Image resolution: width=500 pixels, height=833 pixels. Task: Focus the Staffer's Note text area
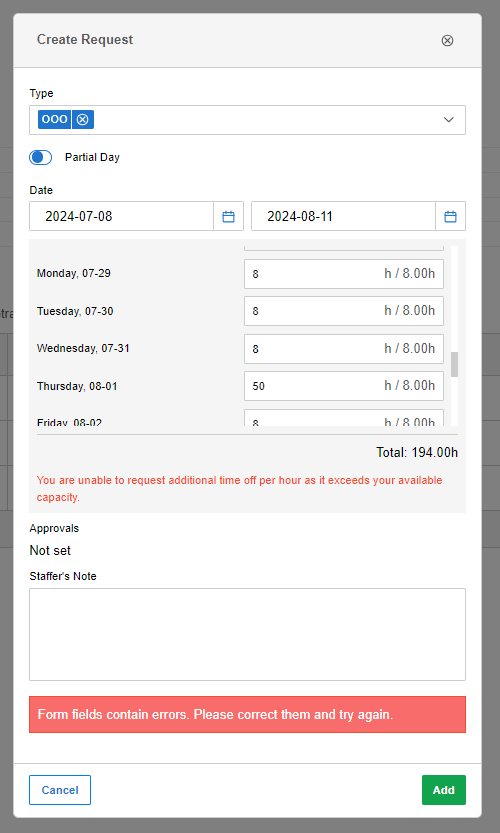click(248, 634)
